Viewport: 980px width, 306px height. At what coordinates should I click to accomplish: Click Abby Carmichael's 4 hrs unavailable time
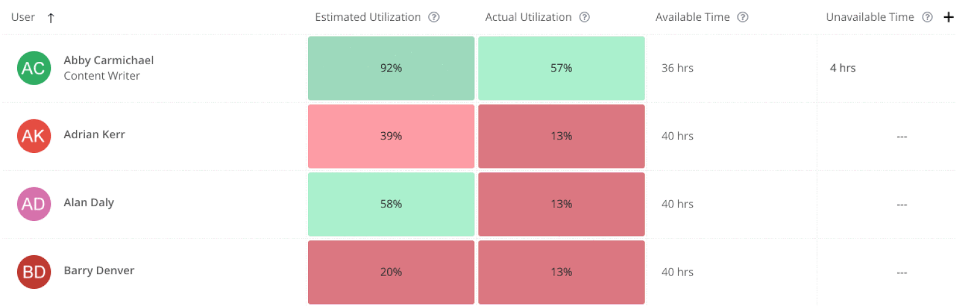click(842, 68)
